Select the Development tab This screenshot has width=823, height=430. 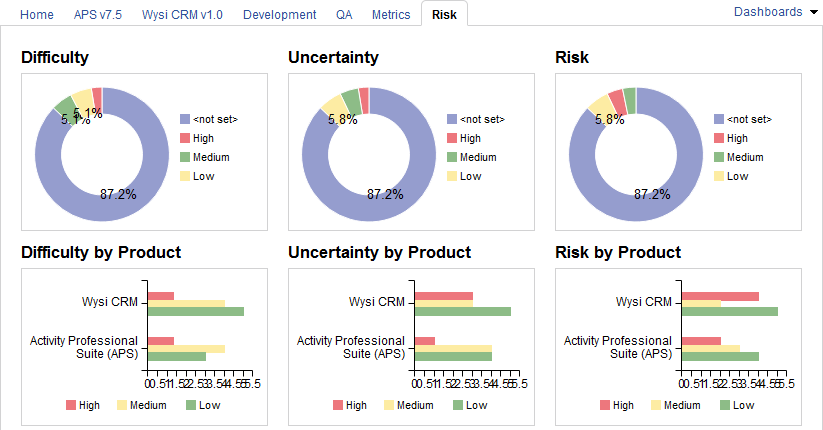(x=279, y=15)
